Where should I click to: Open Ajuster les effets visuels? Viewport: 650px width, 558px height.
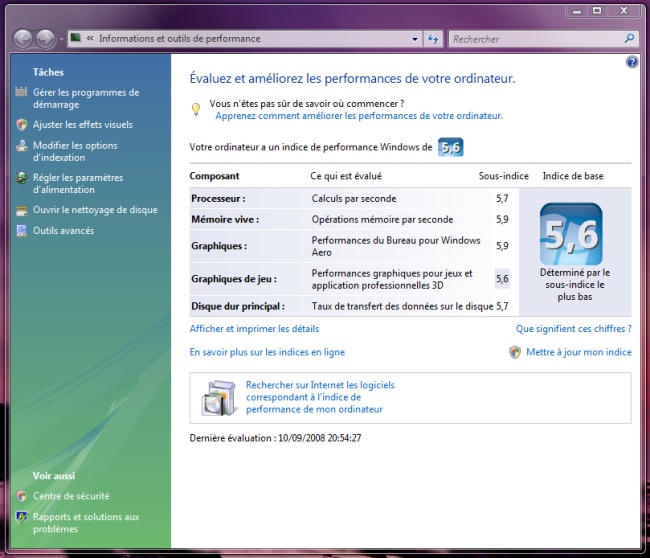pyautogui.click(x=82, y=124)
